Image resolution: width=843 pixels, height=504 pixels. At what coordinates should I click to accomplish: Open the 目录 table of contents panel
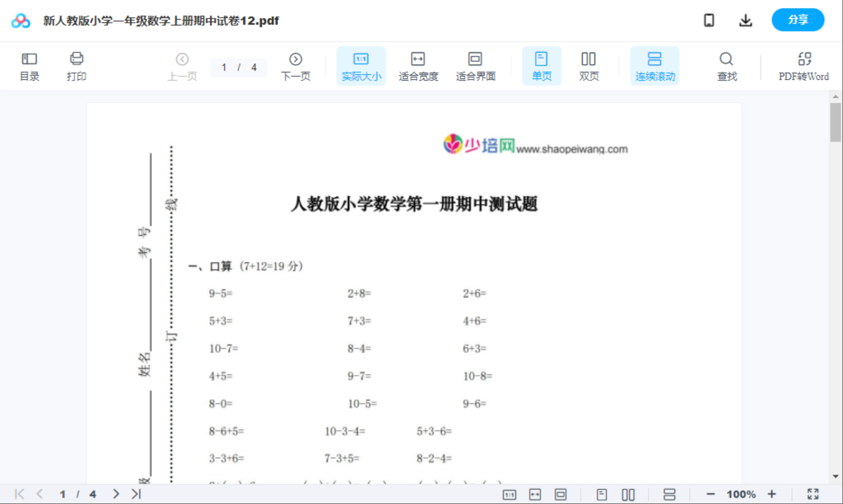29,65
